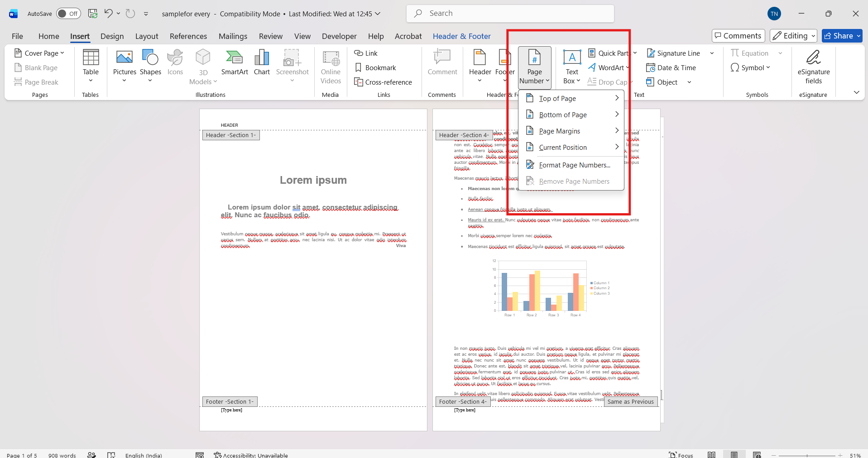
Task: Insert a SmartArt graphic
Action: (235, 62)
